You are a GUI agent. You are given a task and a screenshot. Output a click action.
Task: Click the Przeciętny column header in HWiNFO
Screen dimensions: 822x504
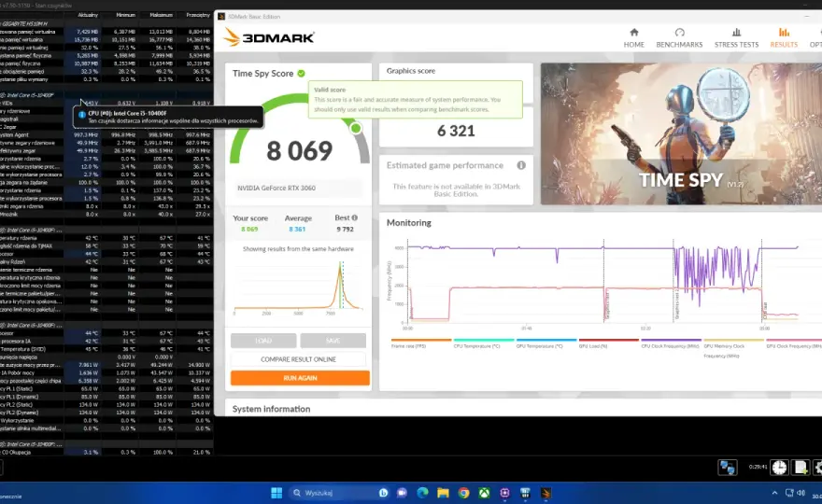tap(198, 15)
